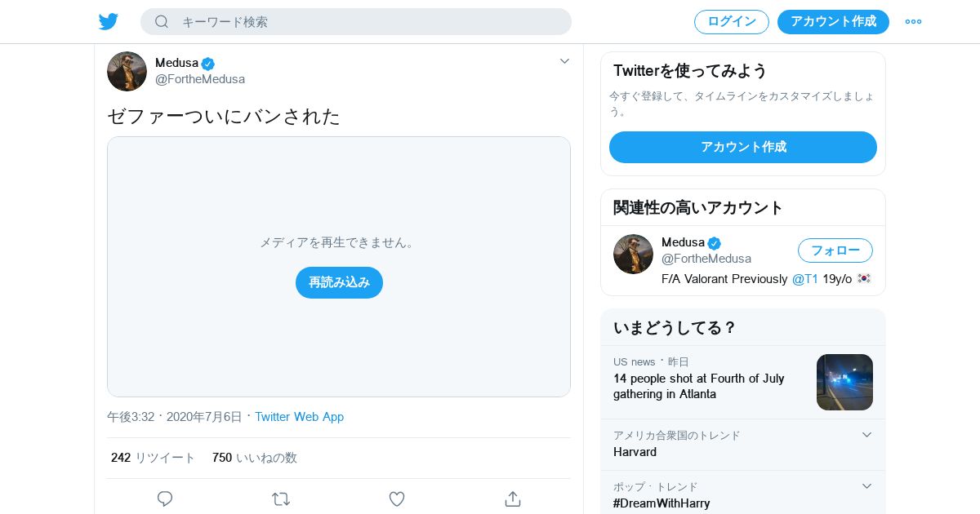Open the @T1 mention link
This screenshot has height=514, width=980.
[x=804, y=279]
